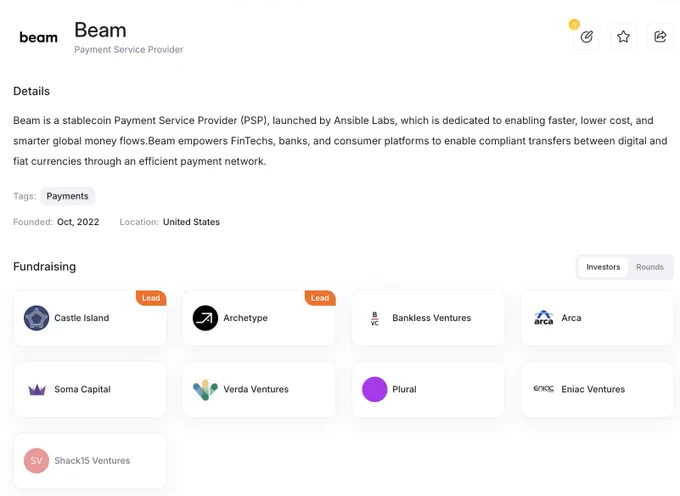This screenshot has height=496, width=680.
Task: Click the Verda Ventures logo
Action: [x=205, y=389]
